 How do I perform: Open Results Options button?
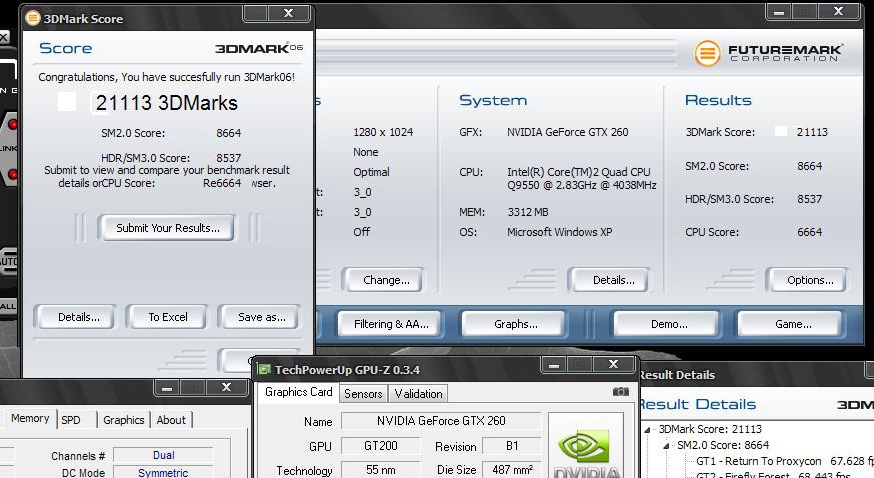tap(810, 280)
